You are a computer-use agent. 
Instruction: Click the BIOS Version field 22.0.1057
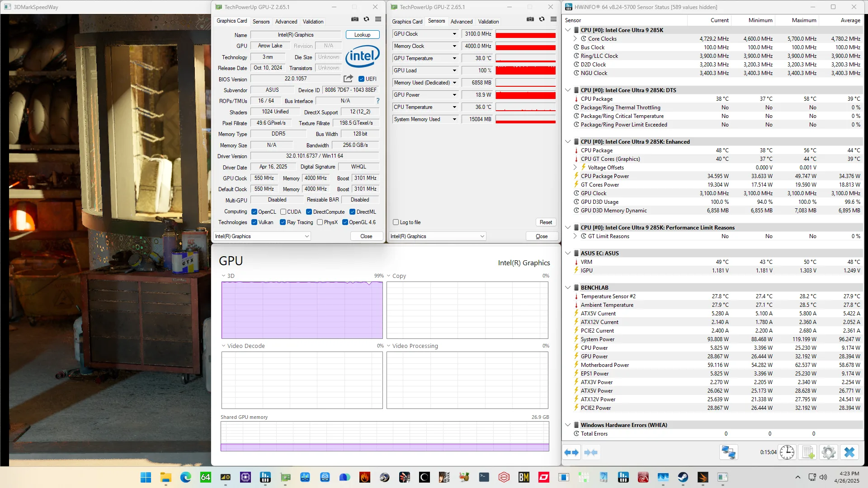296,79
